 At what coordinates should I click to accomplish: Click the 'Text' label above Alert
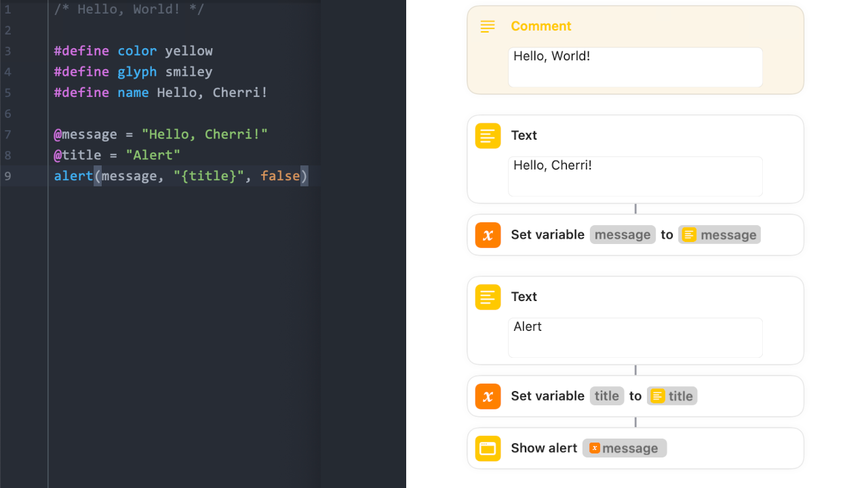tap(524, 297)
